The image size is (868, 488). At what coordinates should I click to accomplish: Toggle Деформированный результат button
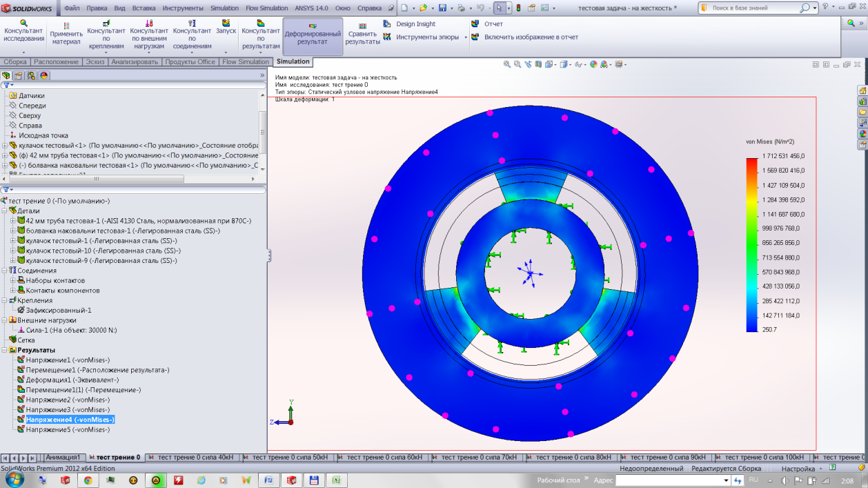click(x=313, y=37)
